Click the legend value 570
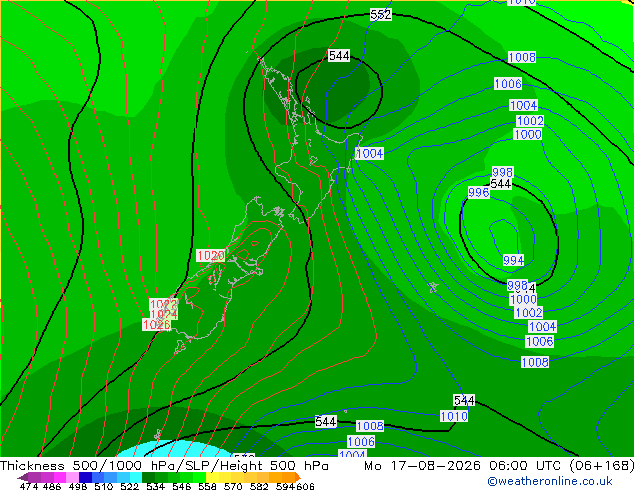 point(233,486)
